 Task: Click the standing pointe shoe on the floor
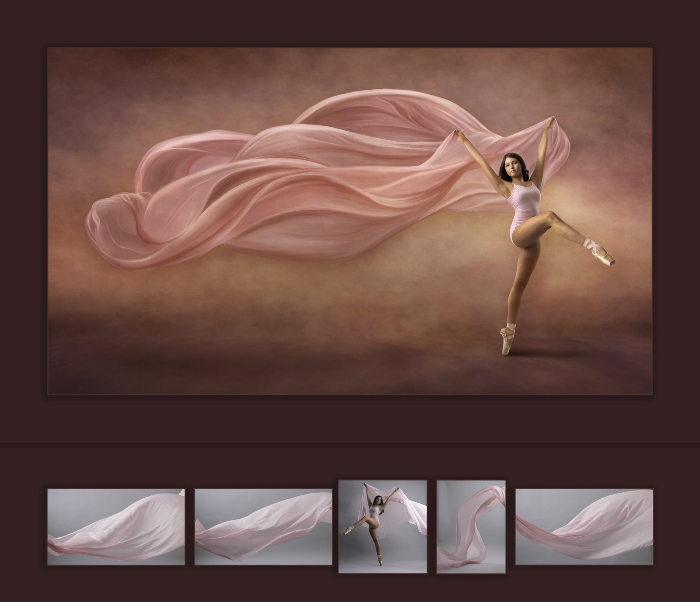[507, 341]
